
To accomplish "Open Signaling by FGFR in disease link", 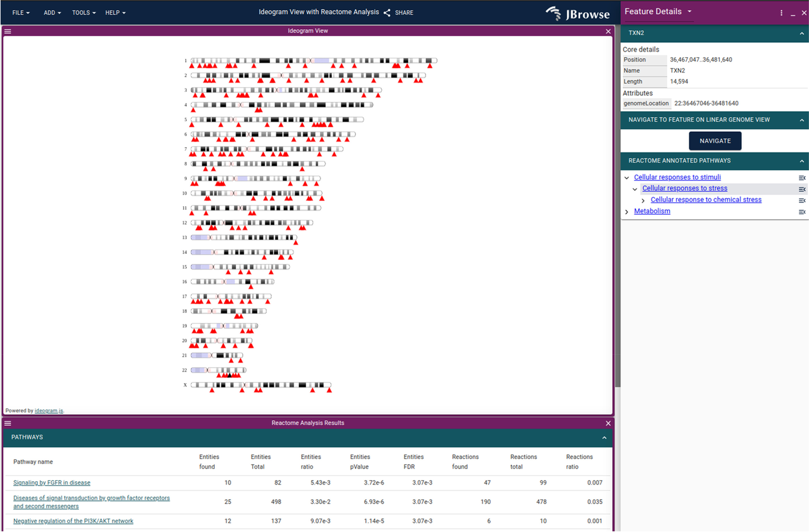I will 51,483.
